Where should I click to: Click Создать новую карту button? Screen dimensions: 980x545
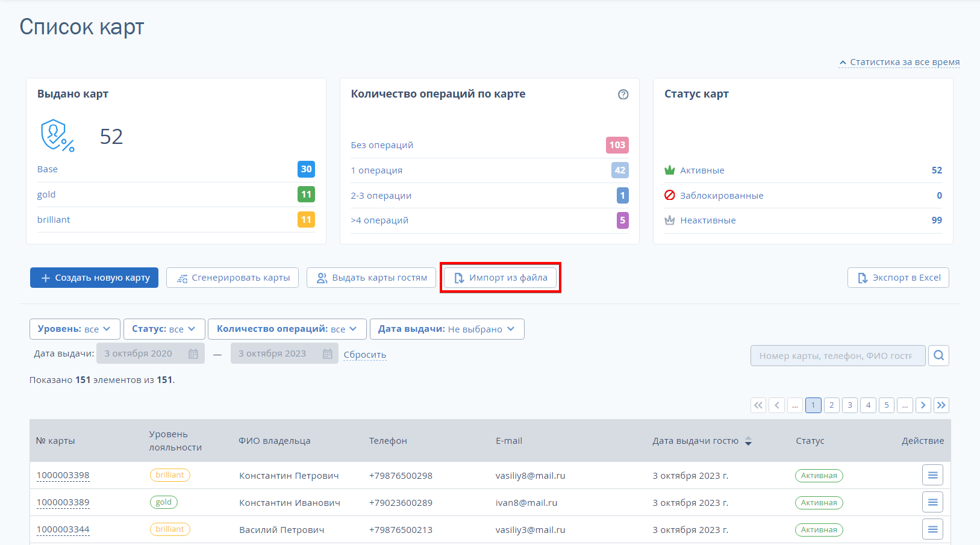coord(94,278)
